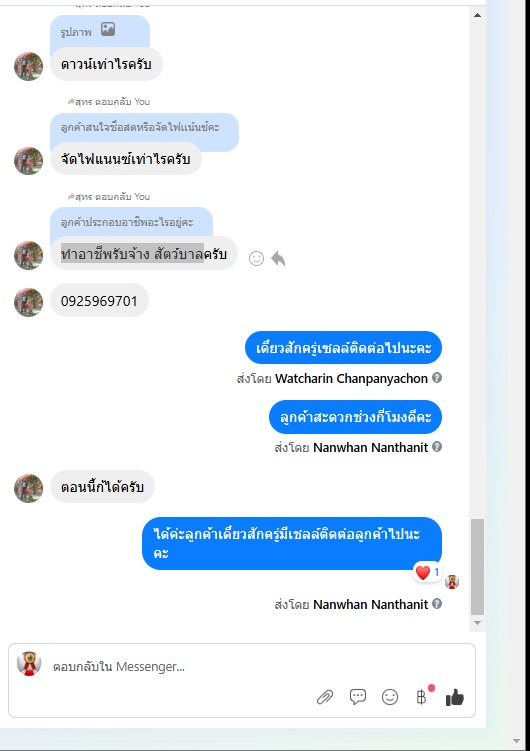Screen dimensions: 530x751
Task: Click the phone number 0925969701 message
Action: pyautogui.click(x=99, y=301)
